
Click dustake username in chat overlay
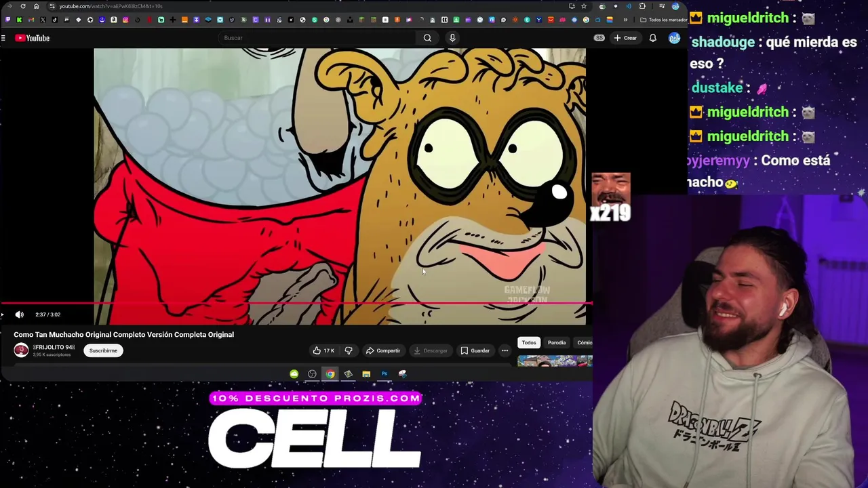point(717,87)
